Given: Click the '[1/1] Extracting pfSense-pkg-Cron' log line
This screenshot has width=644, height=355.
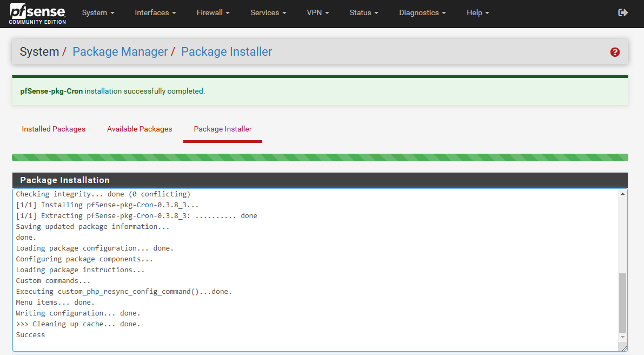Looking at the screenshot, I should click(137, 216).
